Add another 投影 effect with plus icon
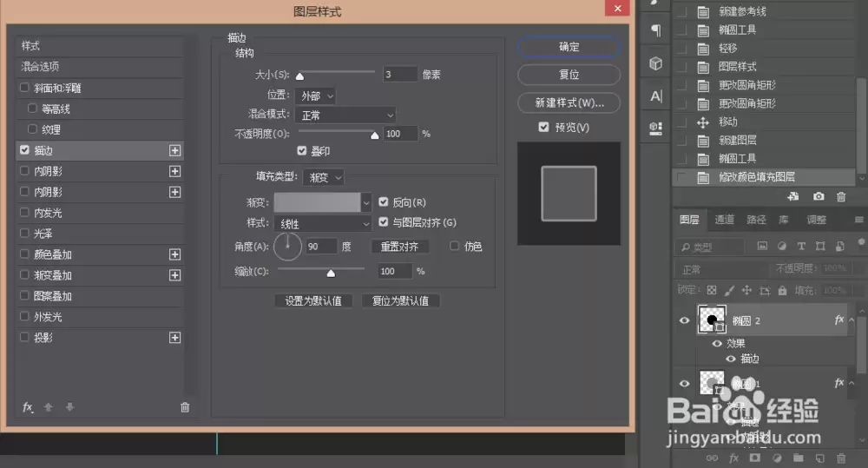Viewport: 868px width, 468px height. pos(175,338)
